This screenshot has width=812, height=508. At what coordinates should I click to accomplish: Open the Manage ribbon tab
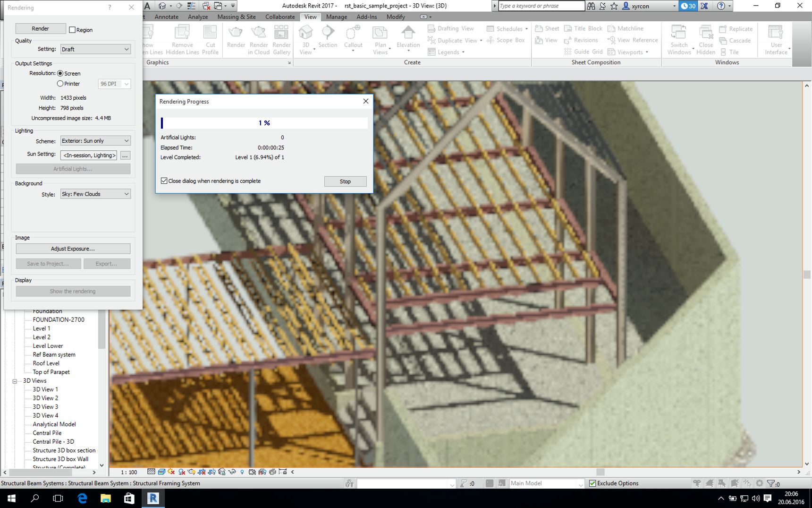pos(337,17)
